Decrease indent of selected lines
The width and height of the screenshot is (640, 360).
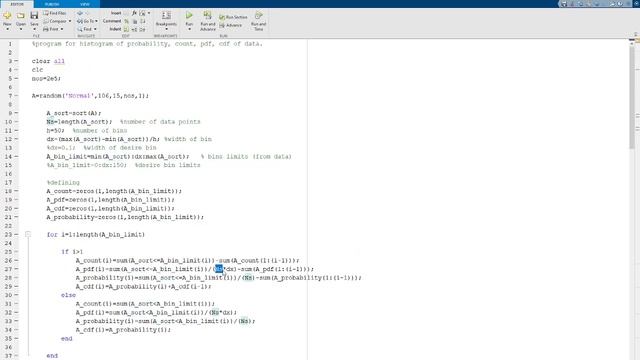142,29
